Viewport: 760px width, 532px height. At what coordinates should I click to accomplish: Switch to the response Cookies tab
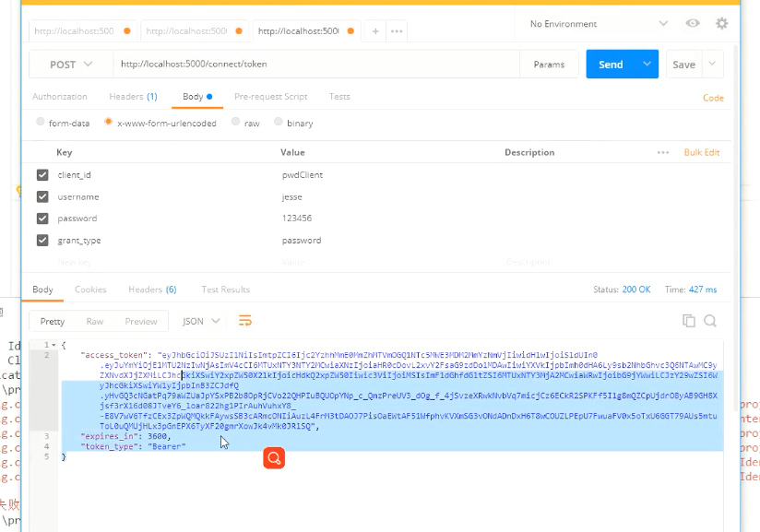[90, 290]
